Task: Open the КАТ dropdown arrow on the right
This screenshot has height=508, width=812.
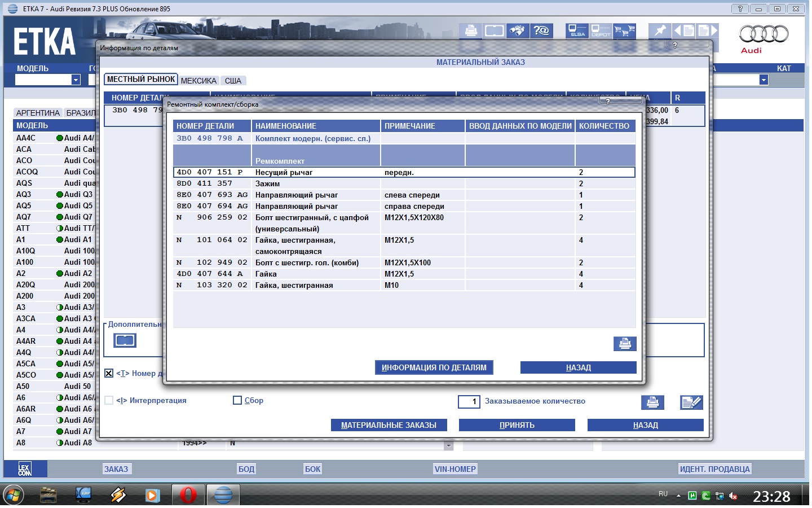Action: point(764,80)
